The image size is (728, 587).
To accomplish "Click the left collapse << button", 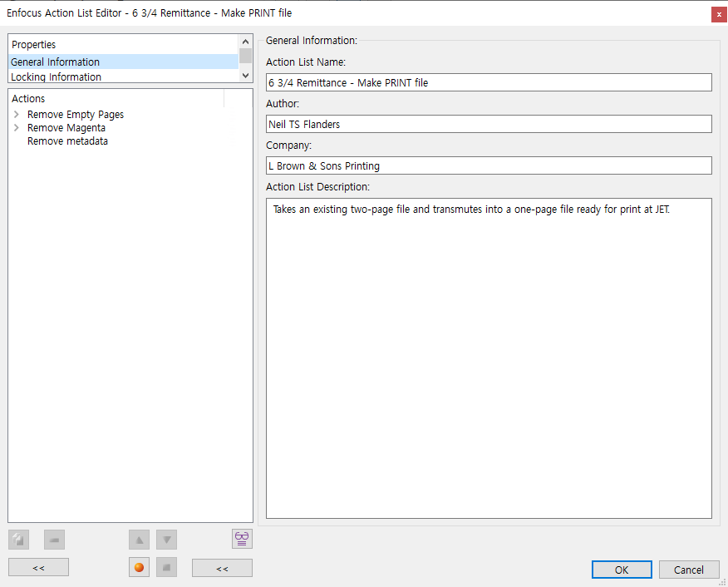I will [x=38, y=568].
